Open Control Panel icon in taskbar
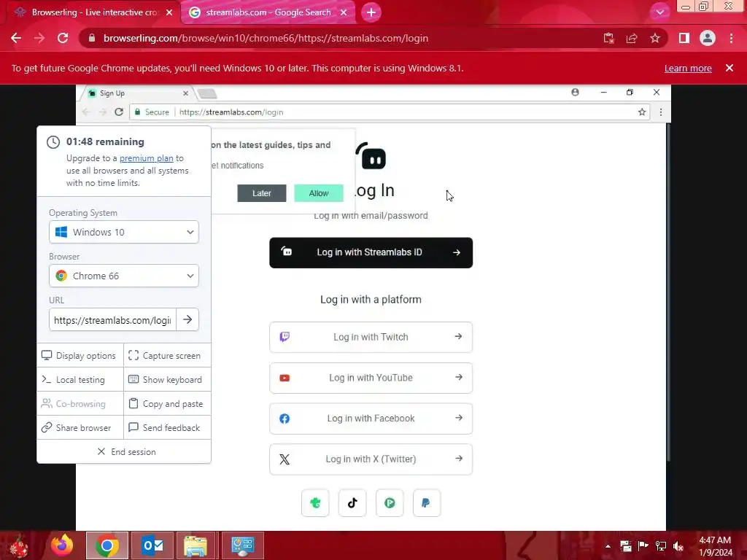Screen dimensions: 747x560 [242, 545]
